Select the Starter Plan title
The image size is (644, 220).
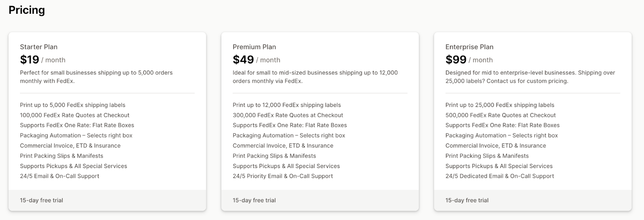[x=39, y=47]
